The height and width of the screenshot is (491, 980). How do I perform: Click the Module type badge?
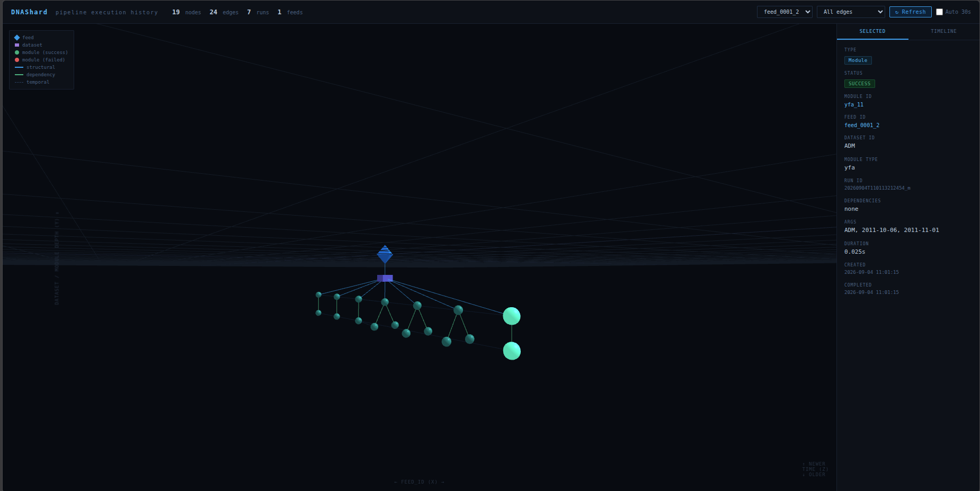click(x=858, y=60)
